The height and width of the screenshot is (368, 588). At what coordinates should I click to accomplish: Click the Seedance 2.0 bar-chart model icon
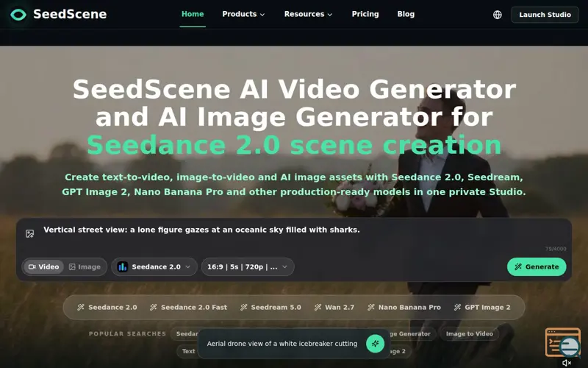click(122, 266)
